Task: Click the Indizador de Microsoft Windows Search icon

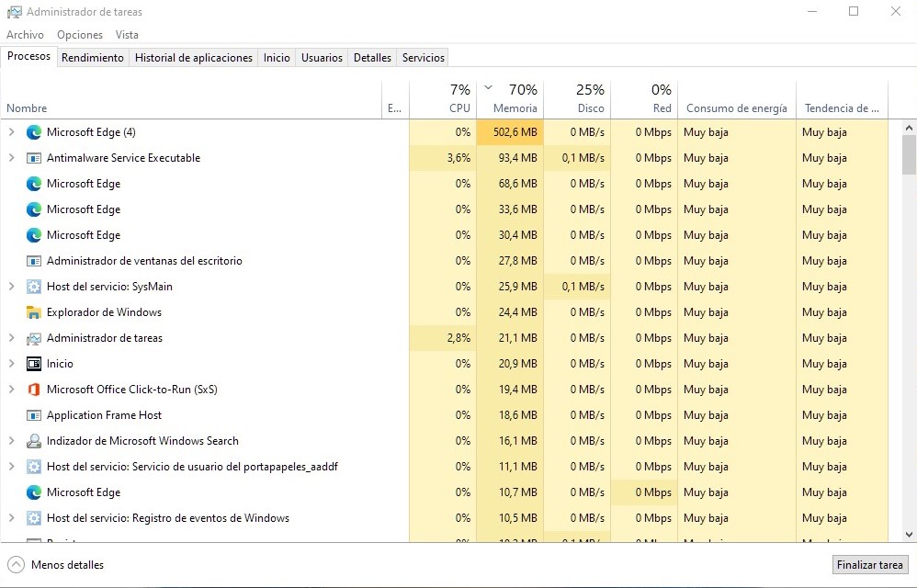Action: pos(34,441)
